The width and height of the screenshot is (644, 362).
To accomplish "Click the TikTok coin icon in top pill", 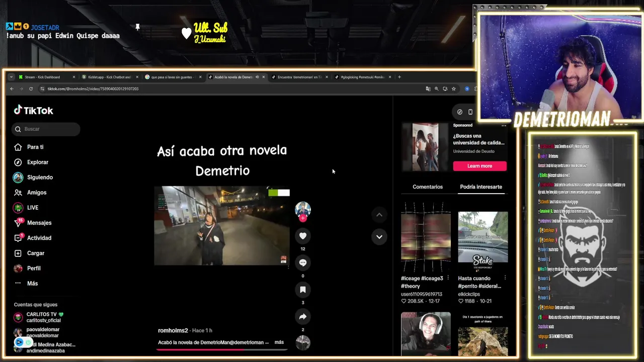I will [x=460, y=112].
